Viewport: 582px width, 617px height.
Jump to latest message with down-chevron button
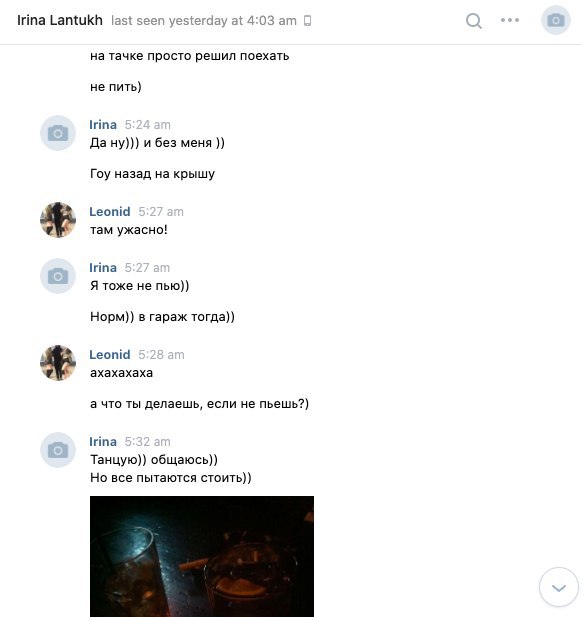[x=559, y=587]
